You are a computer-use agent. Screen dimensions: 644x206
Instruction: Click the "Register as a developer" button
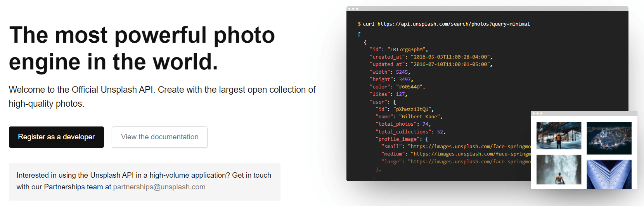click(x=56, y=137)
